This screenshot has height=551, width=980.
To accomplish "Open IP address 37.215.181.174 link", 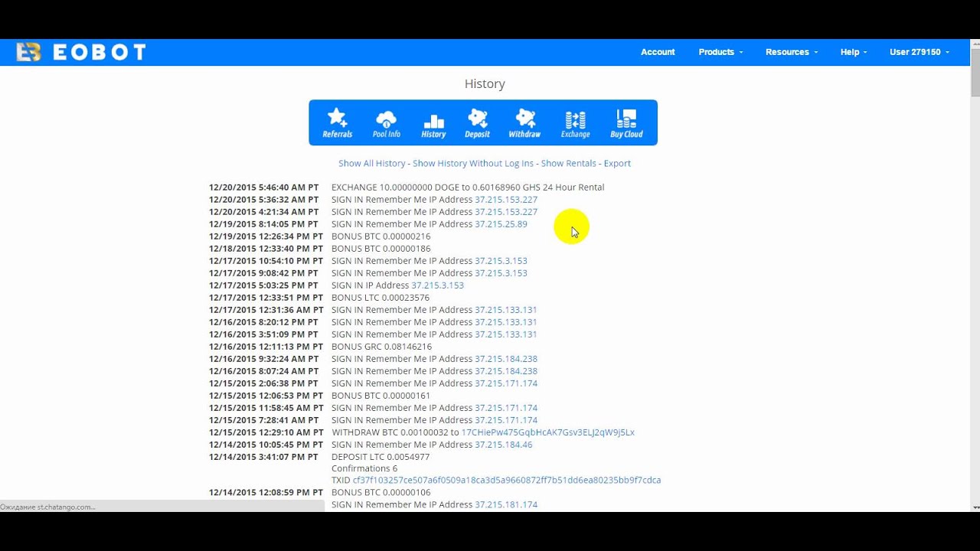I will click(506, 505).
